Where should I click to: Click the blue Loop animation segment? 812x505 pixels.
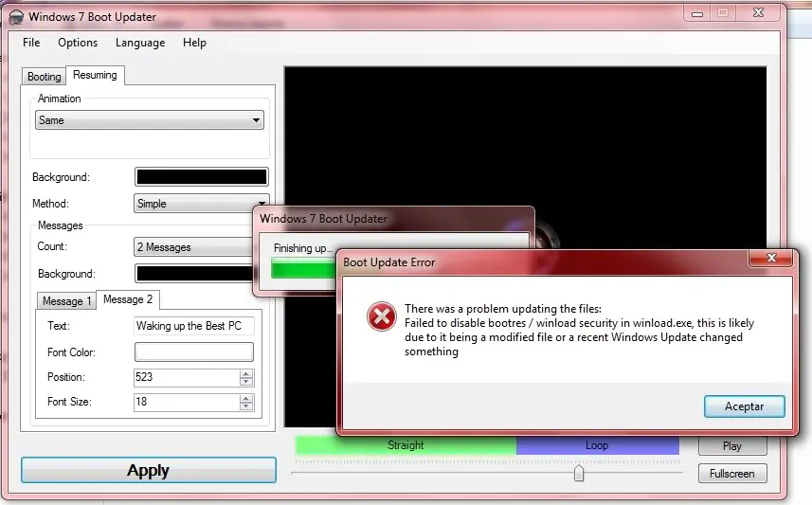tap(598, 445)
